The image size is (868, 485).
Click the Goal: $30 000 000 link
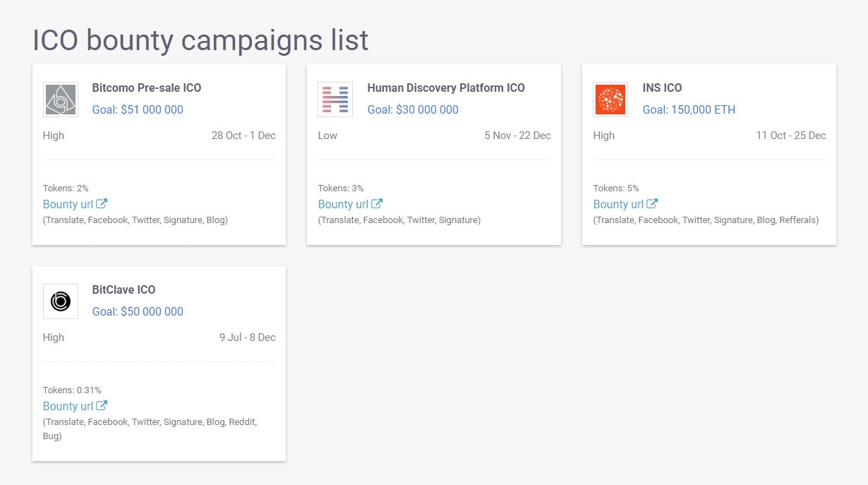click(x=413, y=110)
